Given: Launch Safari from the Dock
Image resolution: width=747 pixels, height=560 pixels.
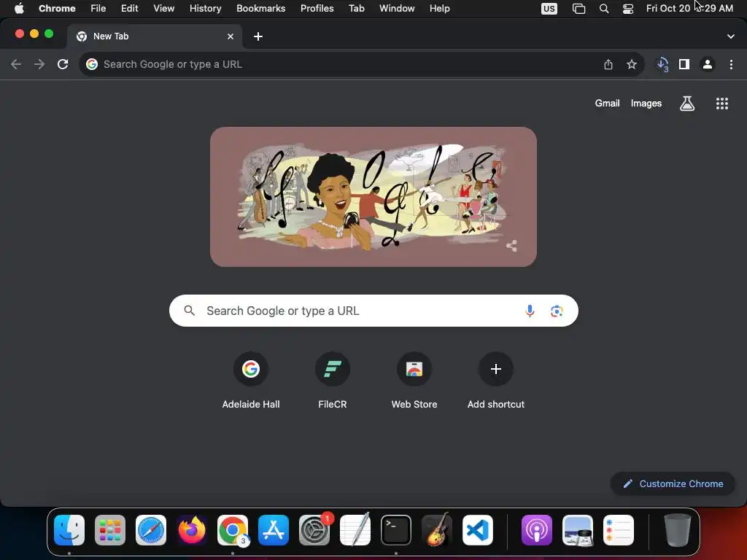Looking at the screenshot, I should [151, 530].
